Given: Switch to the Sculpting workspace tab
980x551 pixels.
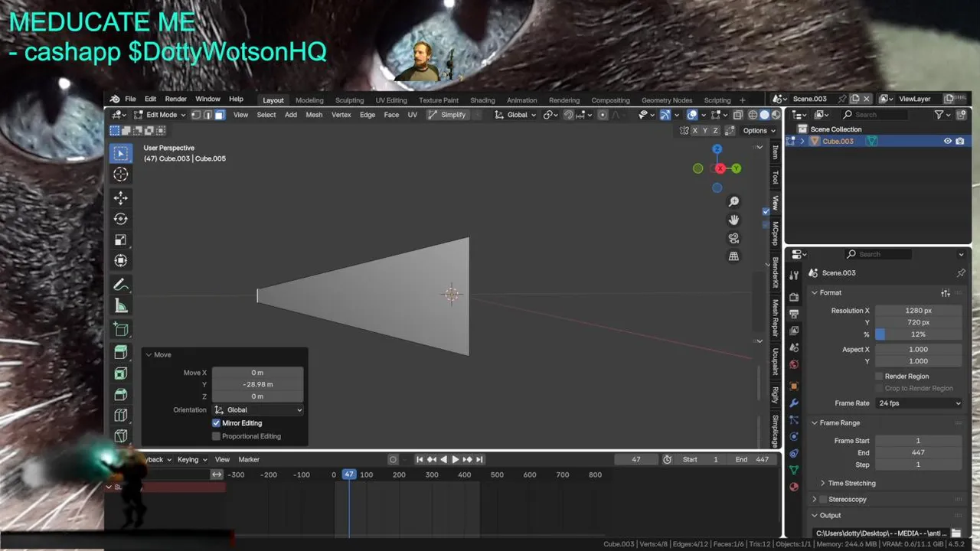Looking at the screenshot, I should point(349,100).
